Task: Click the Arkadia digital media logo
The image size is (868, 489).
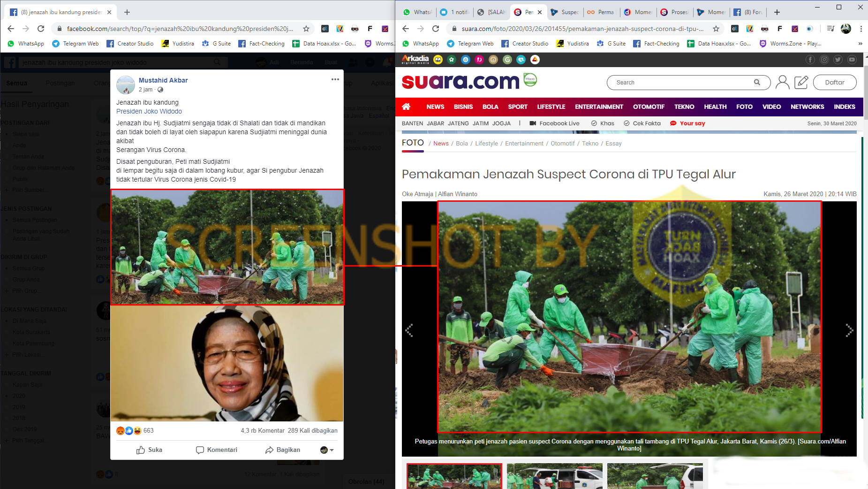Action: (415, 60)
